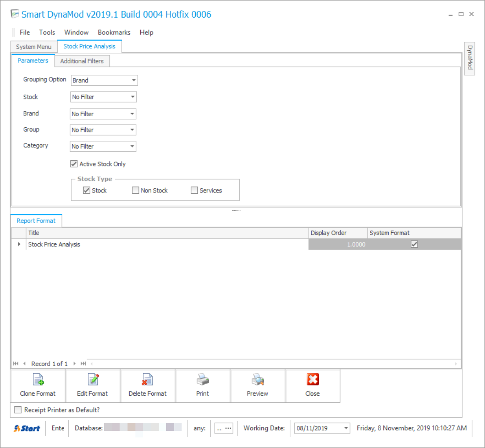
Task: Open the Tools menu
Action: pyautogui.click(x=47, y=32)
